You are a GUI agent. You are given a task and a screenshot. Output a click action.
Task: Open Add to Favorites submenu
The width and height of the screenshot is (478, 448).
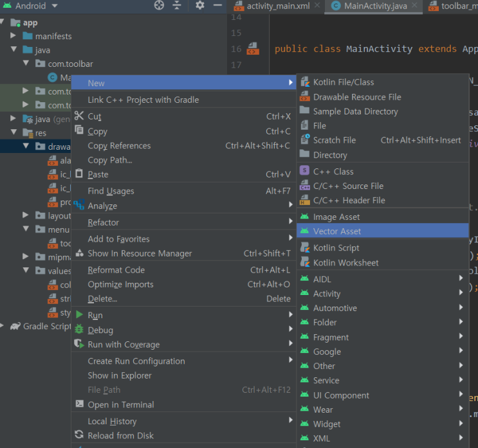click(x=183, y=238)
